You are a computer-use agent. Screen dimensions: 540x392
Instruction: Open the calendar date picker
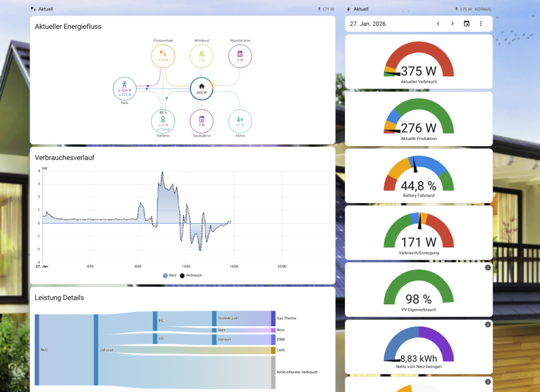pos(466,24)
